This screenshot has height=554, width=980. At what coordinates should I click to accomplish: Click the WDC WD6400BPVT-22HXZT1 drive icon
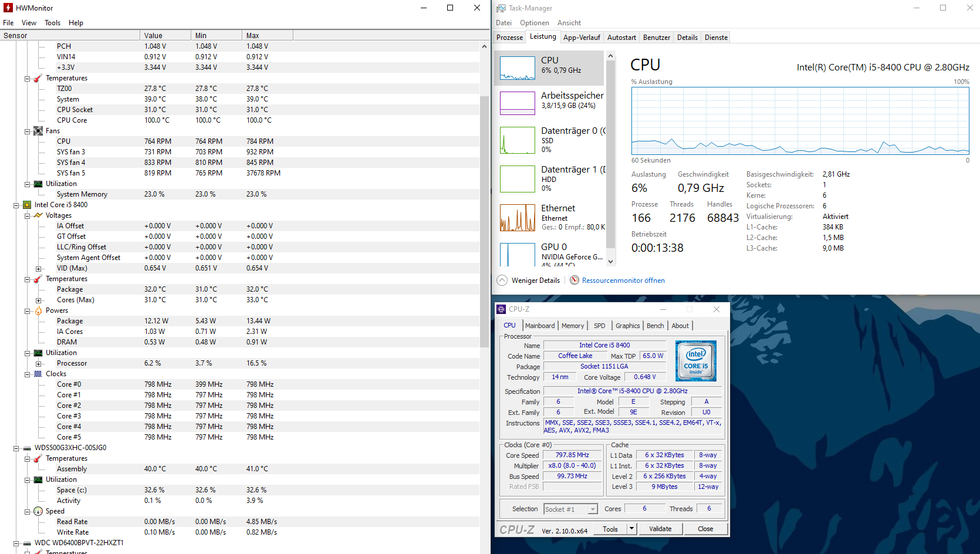coord(27,543)
